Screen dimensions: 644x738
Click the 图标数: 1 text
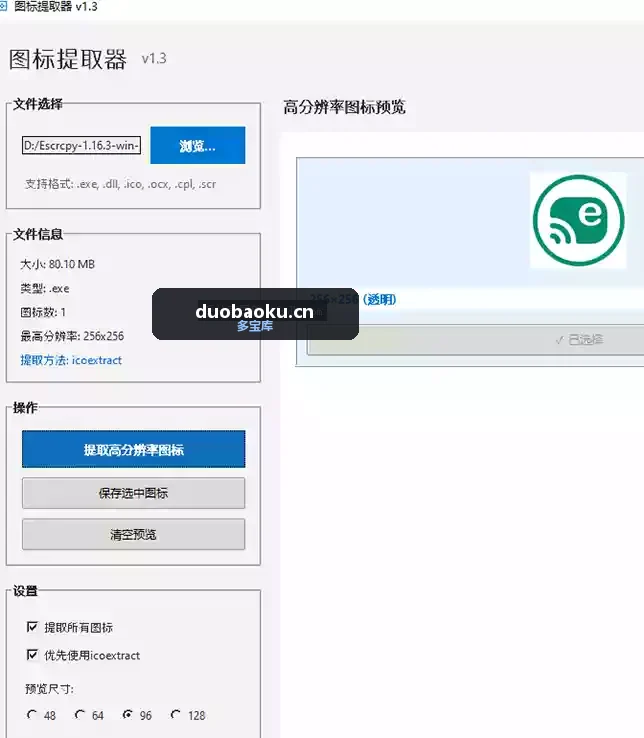[x=43, y=312]
